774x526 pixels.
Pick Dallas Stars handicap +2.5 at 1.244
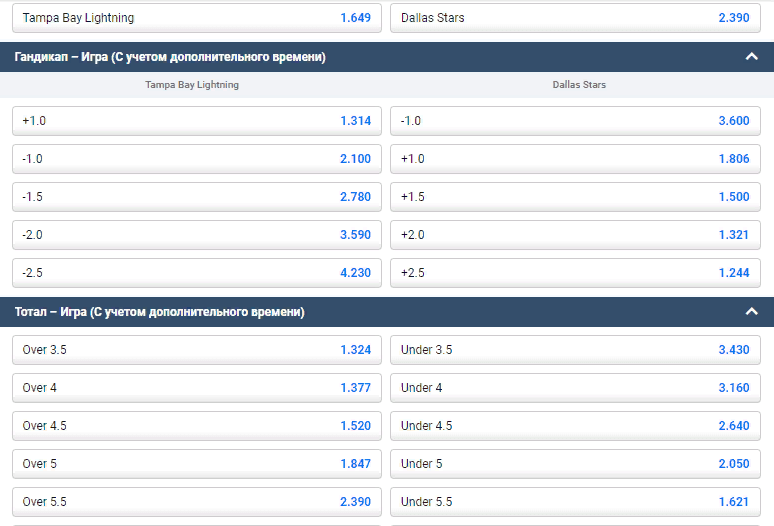575,273
